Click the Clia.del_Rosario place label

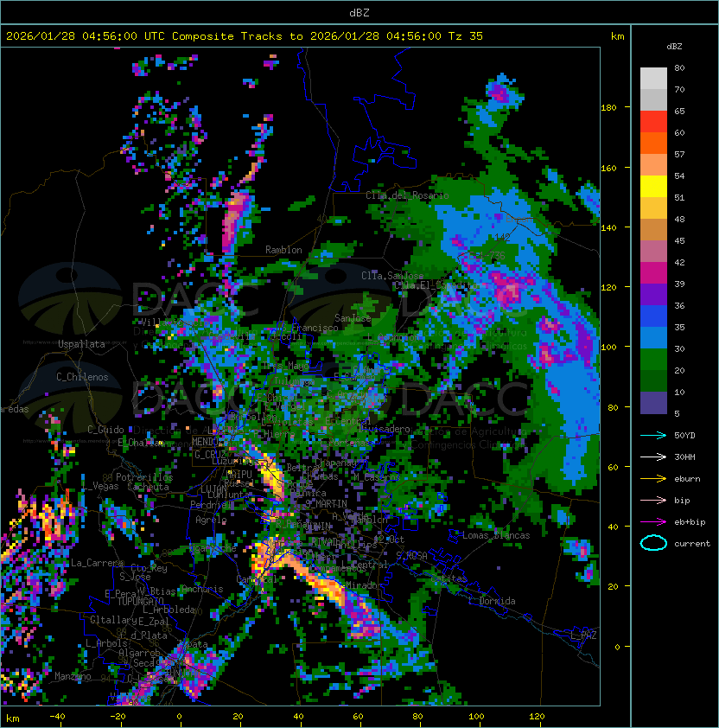pos(407,195)
